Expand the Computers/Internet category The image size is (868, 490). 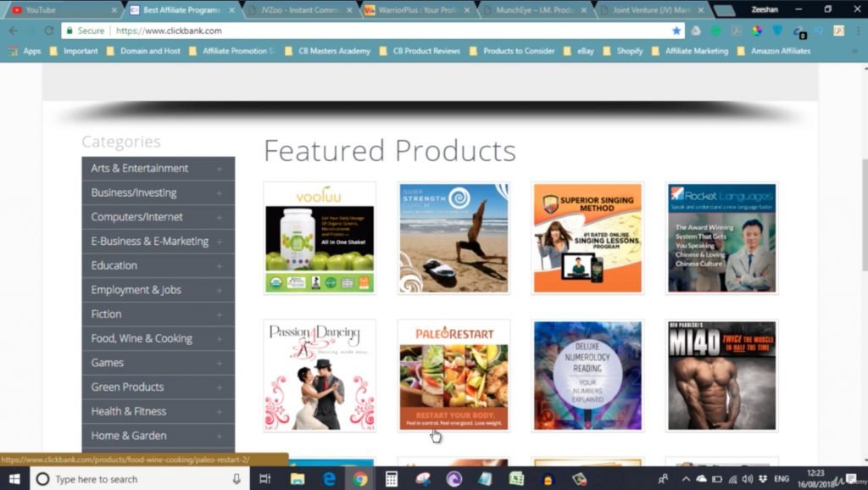pos(220,218)
